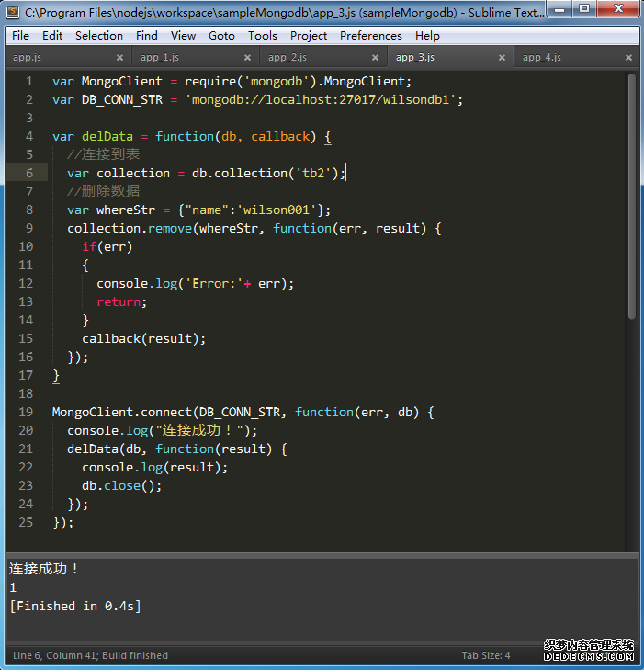
Task: Click the Sublime Text icon in title bar
Action: coord(13,12)
